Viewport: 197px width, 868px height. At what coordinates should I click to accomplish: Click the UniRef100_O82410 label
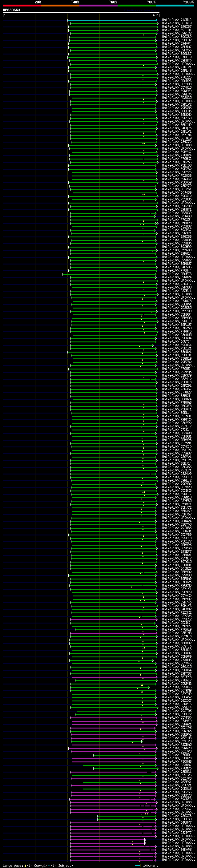point(176,379)
